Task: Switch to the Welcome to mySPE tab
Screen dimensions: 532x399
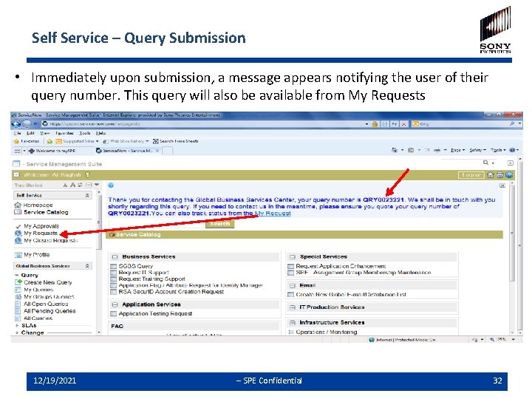Action: pos(56,151)
